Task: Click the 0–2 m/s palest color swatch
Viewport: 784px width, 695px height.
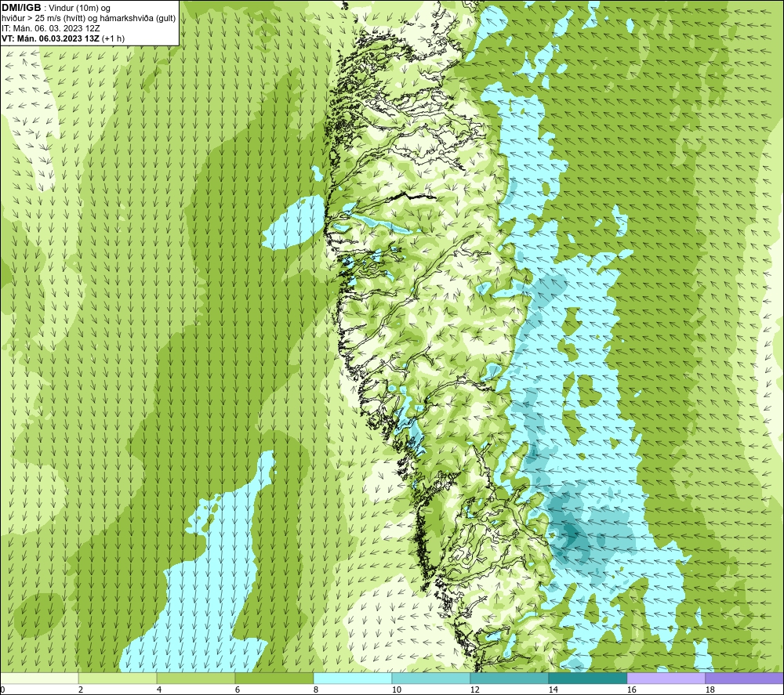Action: pos(39,678)
